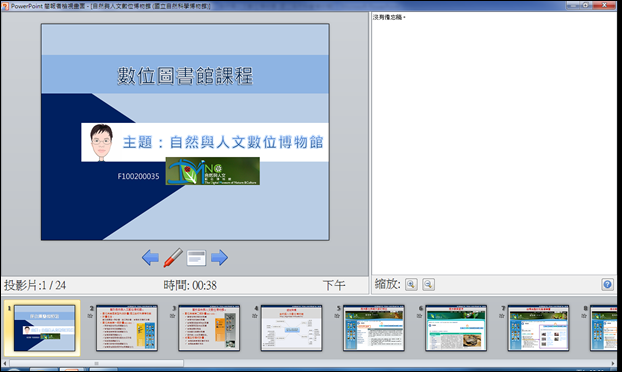The width and height of the screenshot is (622, 372).
Task: Zoom out on the speaker notes
Action: click(428, 284)
